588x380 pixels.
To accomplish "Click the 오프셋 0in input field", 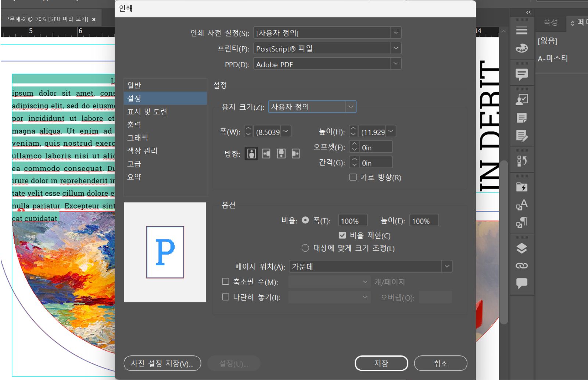I will (x=375, y=147).
